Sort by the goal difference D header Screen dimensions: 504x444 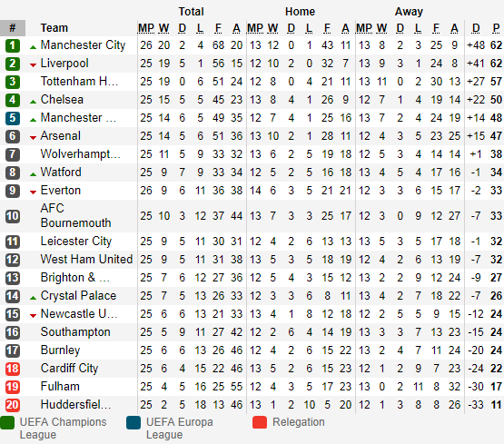(x=476, y=28)
